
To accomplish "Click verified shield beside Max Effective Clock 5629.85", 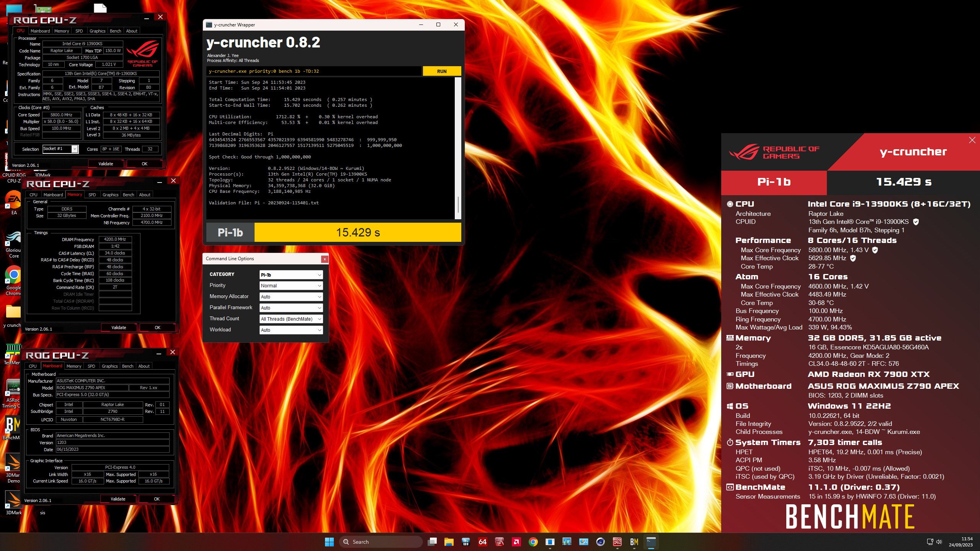I will coord(853,258).
